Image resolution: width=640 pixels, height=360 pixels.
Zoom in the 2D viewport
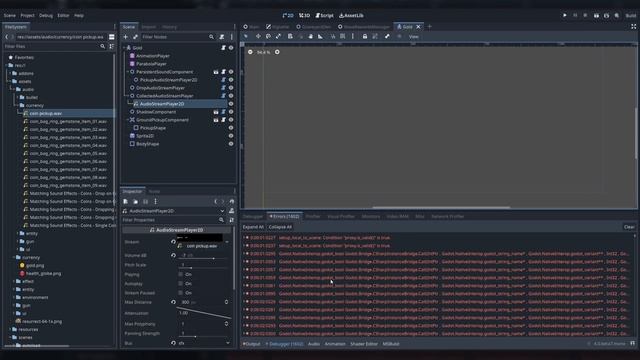pos(277,52)
